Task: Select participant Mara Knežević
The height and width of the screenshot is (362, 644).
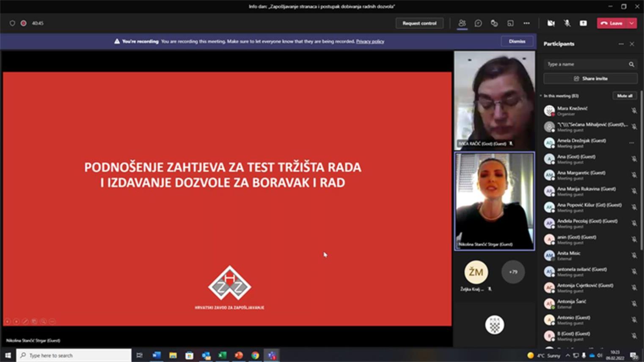Action: click(x=590, y=111)
